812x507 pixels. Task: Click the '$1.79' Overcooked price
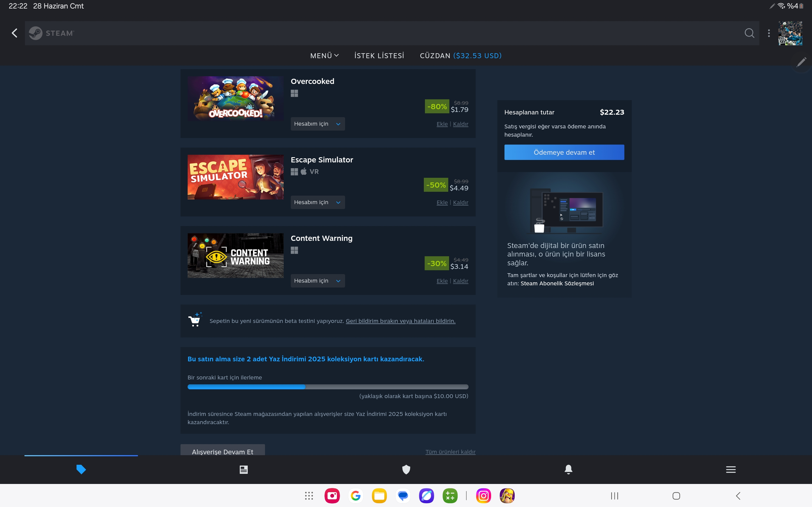[459, 110]
